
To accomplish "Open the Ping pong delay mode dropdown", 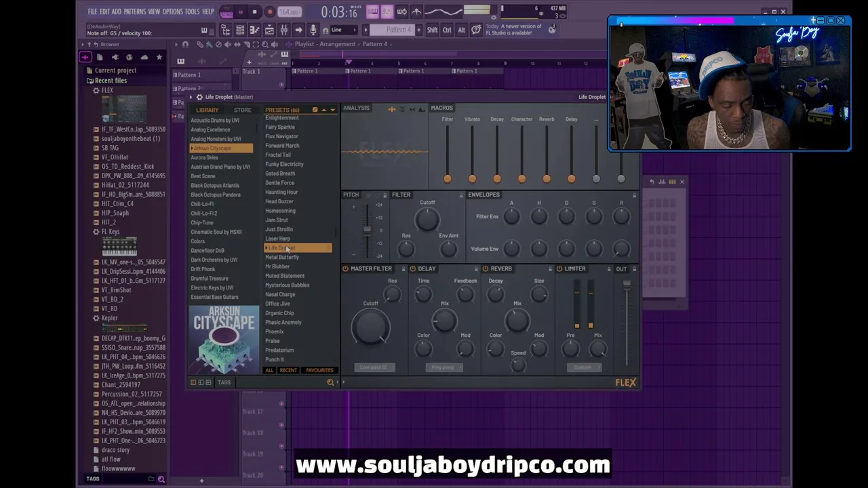I will 443,367.
